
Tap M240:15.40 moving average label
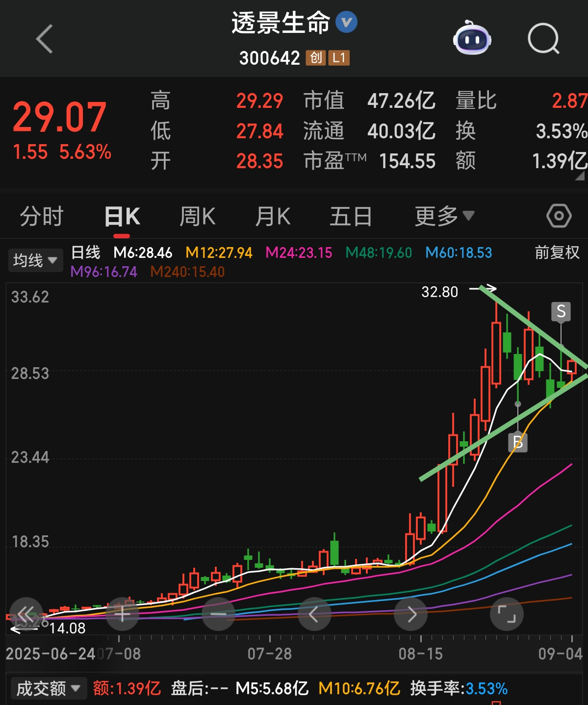coord(187,272)
